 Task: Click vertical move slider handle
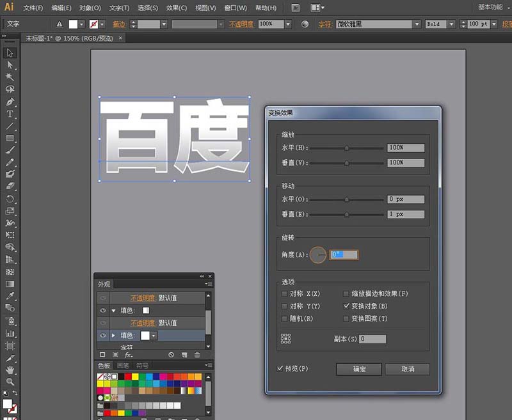pos(346,215)
